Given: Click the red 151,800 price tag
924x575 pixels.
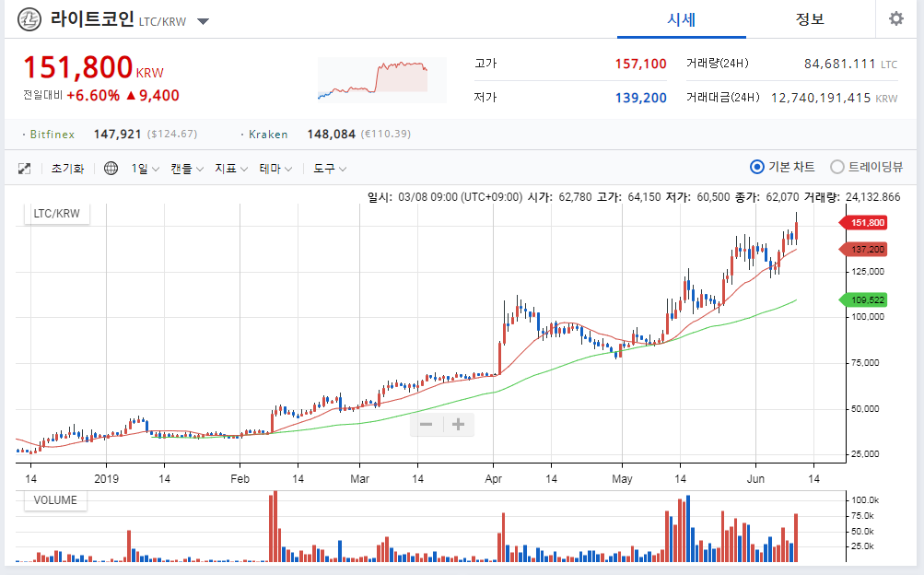Looking at the screenshot, I should 862,223.
